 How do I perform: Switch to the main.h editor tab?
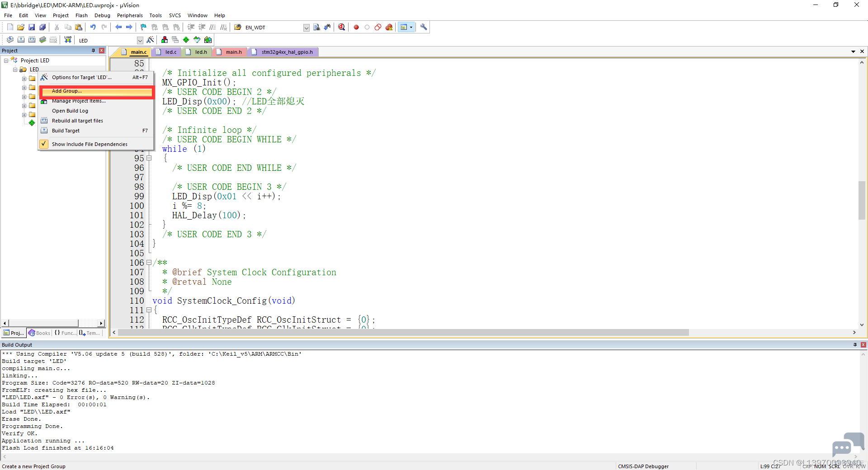tap(230, 52)
